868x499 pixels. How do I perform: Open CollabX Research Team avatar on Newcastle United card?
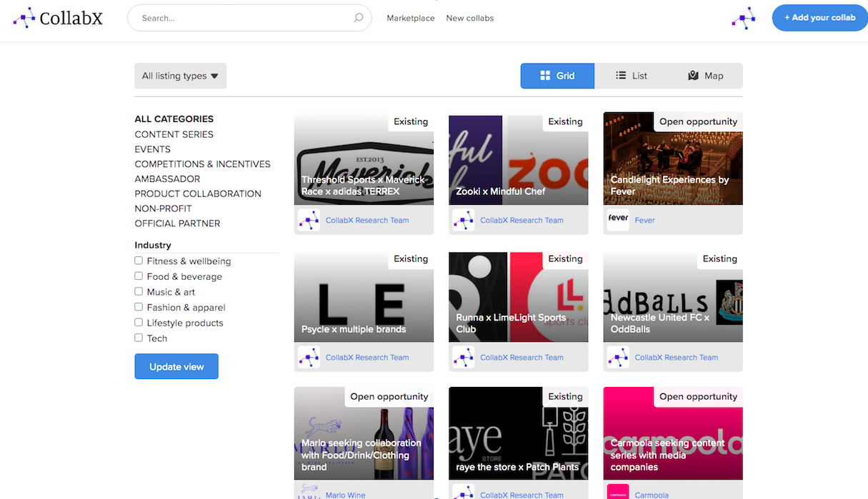click(618, 357)
